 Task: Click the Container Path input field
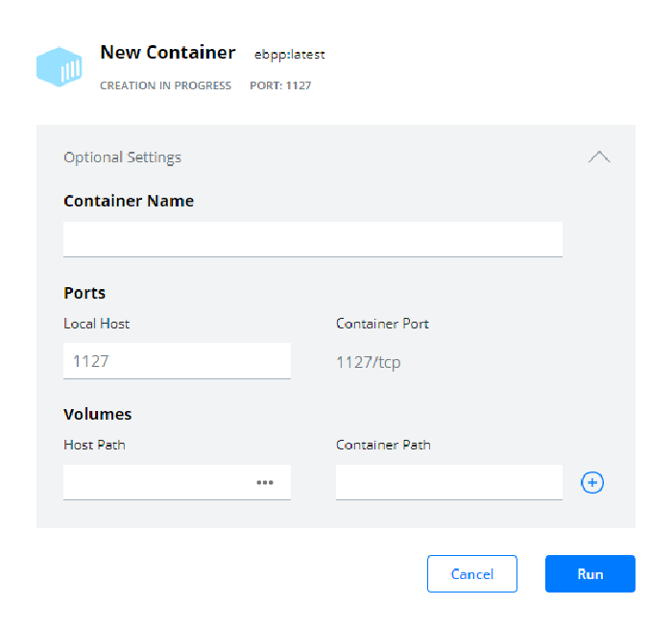[448, 482]
